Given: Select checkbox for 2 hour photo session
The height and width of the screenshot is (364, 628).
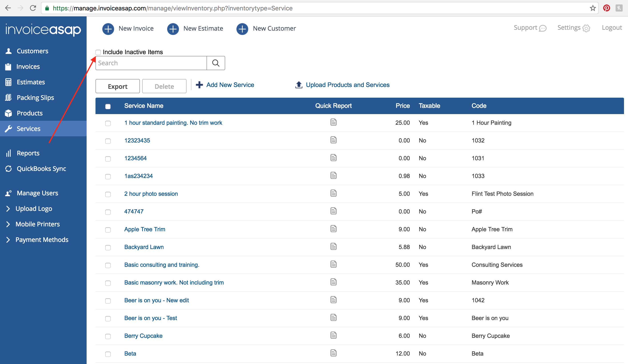Looking at the screenshot, I should pyautogui.click(x=108, y=194).
